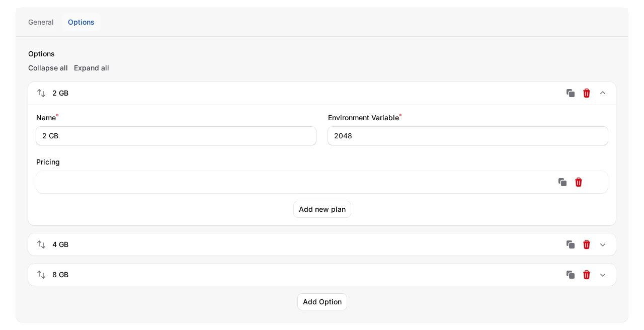This screenshot has height=330, width=644.
Task: Reorder handle icon for 8 GB option
Action: pyautogui.click(x=41, y=275)
